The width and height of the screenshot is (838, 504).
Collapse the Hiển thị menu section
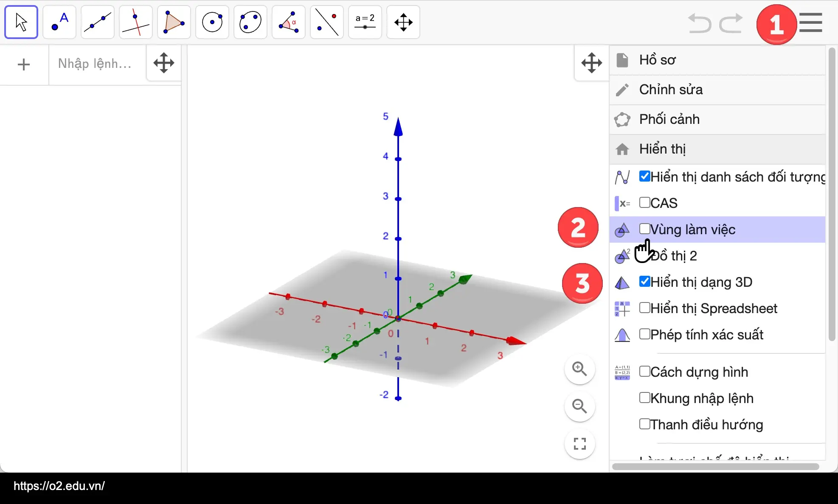click(x=717, y=149)
